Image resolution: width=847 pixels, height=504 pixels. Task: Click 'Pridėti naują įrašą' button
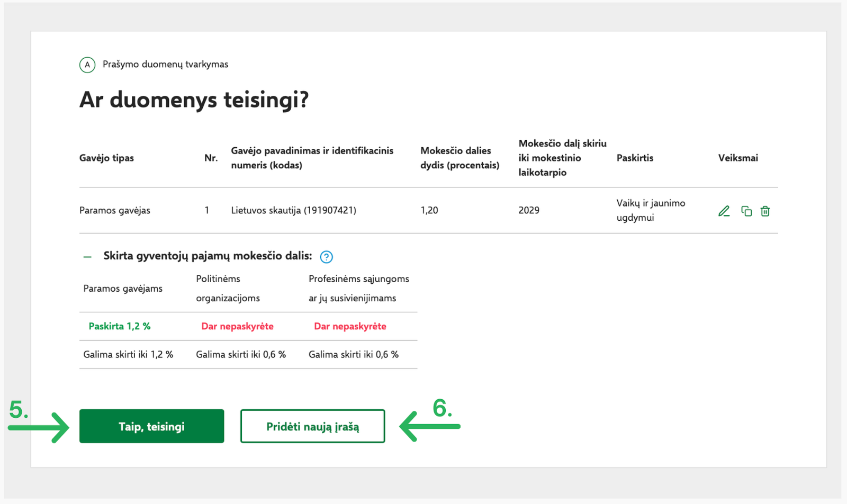coord(312,426)
